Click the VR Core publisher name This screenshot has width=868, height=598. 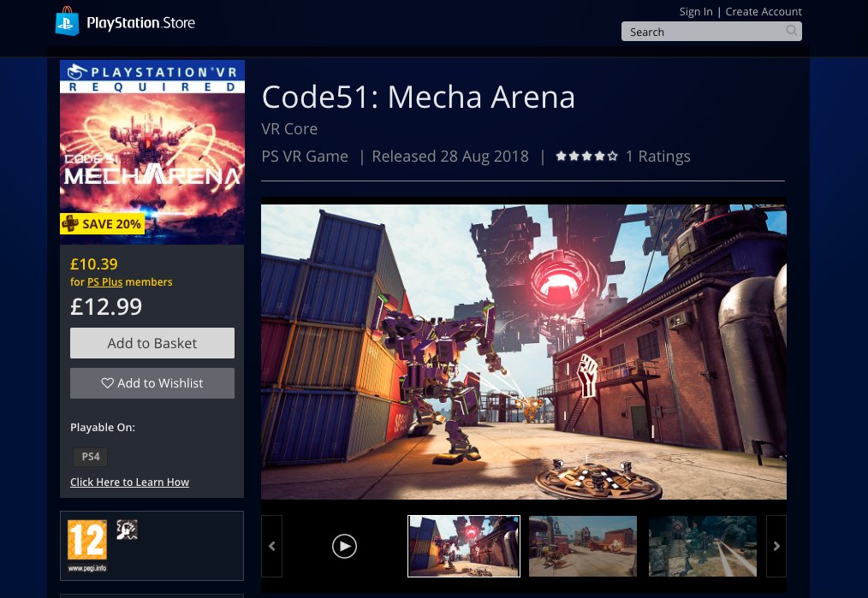coord(289,129)
